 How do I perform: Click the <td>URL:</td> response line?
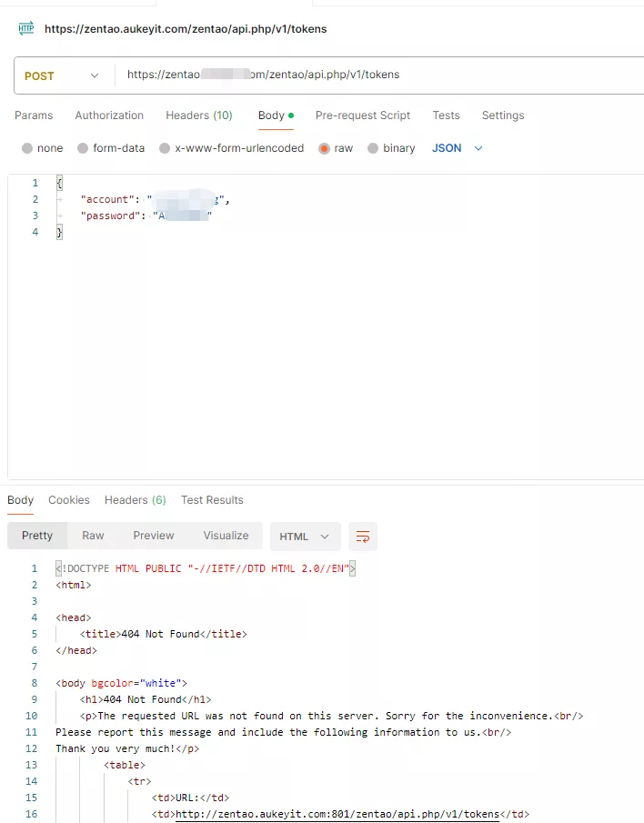190,798
